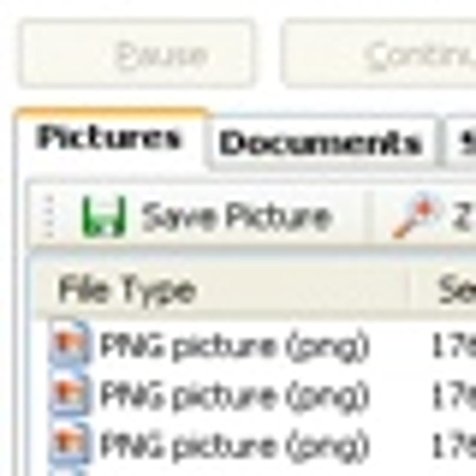The image size is (476, 476).
Task: Select the first PNG picture (png) row text
Action: 234,345
